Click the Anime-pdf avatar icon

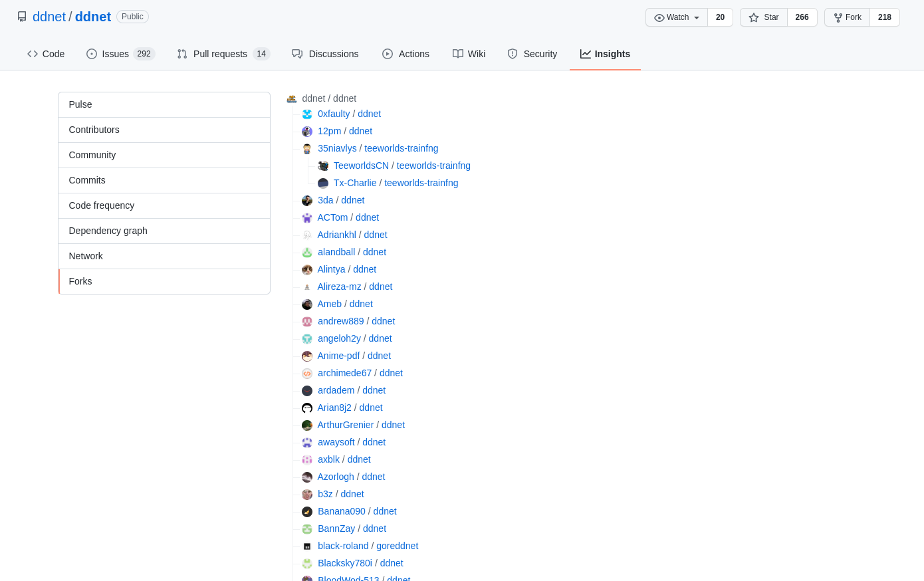click(307, 356)
